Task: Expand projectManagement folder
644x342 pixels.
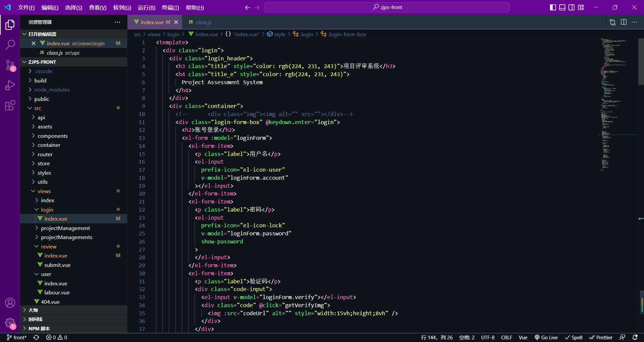Action: tap(74, 228)
